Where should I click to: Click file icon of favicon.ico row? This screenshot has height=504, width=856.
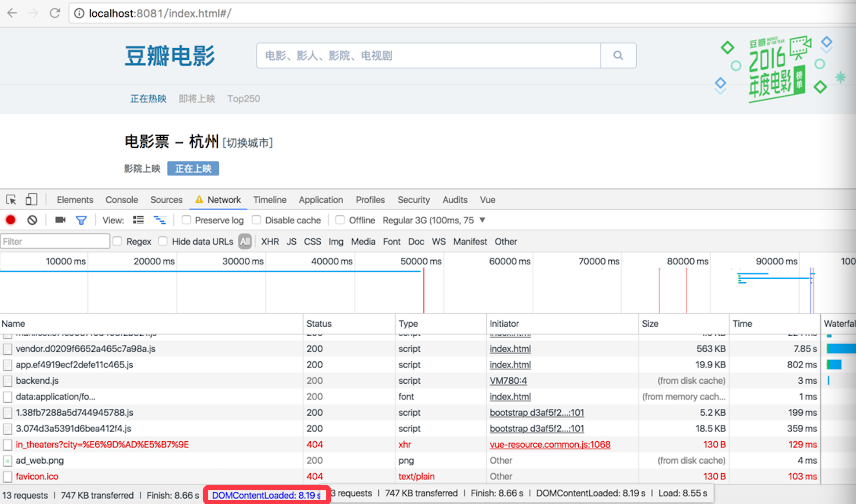tap(7, 476)
